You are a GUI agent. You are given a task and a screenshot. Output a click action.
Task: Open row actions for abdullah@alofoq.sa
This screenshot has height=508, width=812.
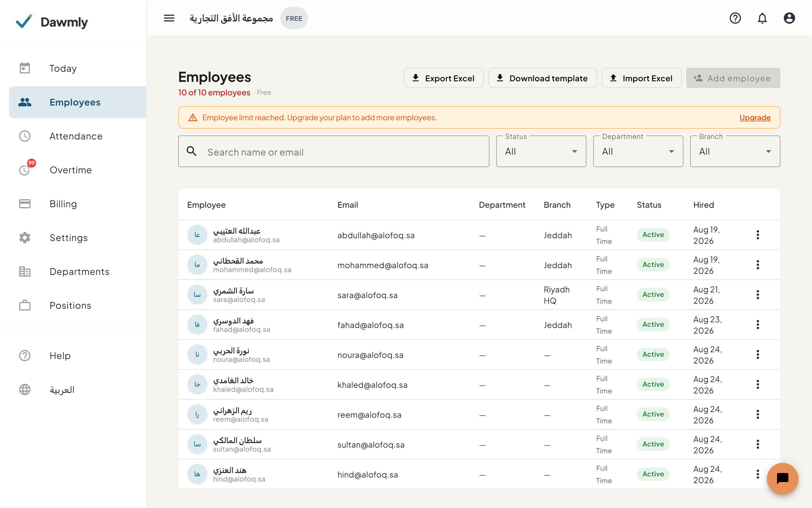click(758, 235)
